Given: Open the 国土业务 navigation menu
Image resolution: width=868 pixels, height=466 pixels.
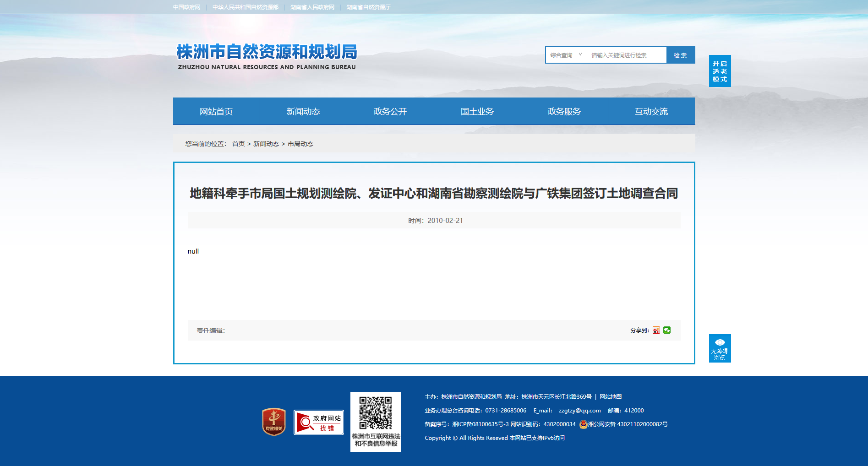Looking at the screenshot, I should (x=477, y=111).
